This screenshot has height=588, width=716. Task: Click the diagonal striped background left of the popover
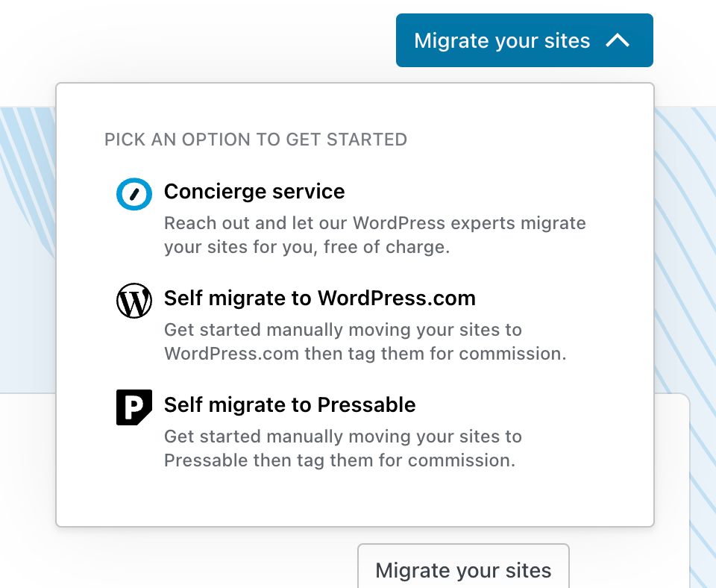pos(27,224)
